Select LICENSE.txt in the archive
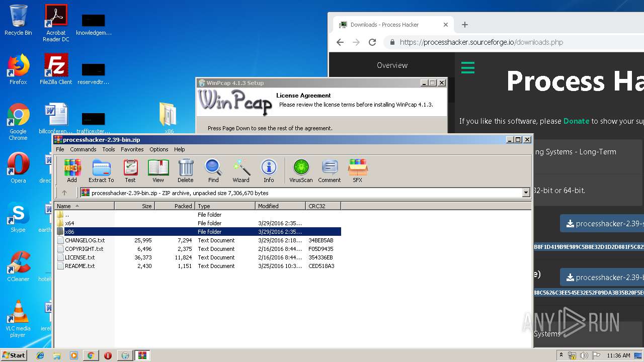Viewport: 644px width, 362px height. point(198,257)
